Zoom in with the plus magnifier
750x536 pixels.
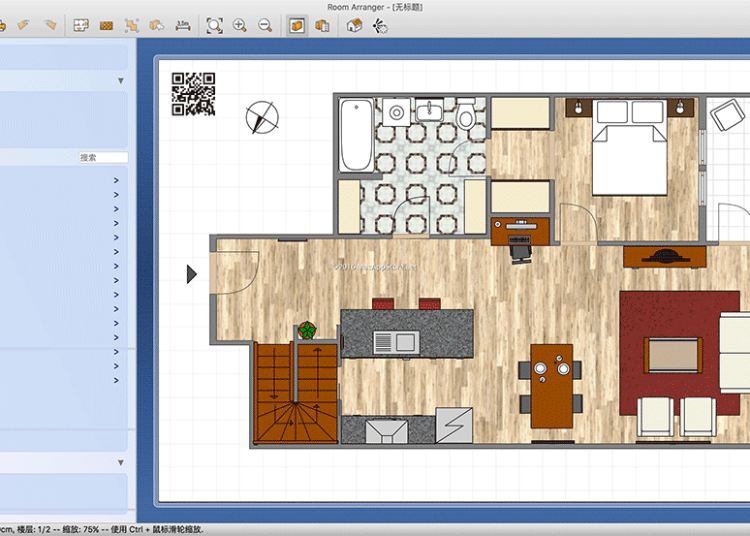click(240, 25)
